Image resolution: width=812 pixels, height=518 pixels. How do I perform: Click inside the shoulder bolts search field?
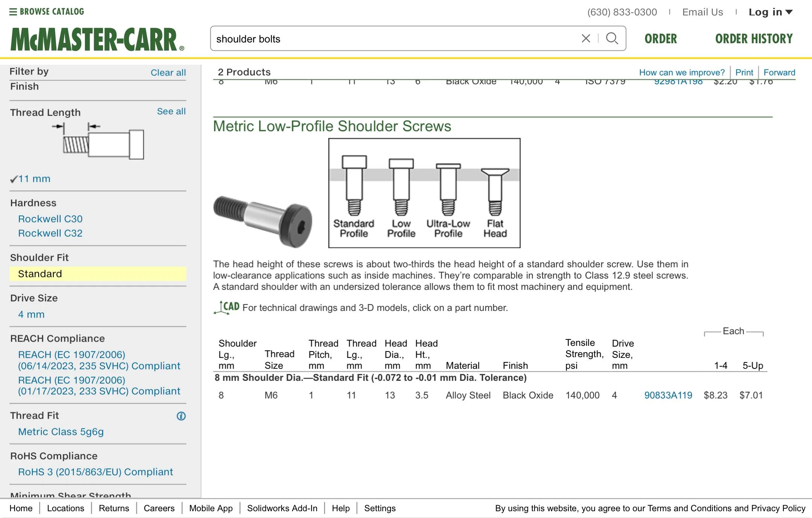(376, 39)
